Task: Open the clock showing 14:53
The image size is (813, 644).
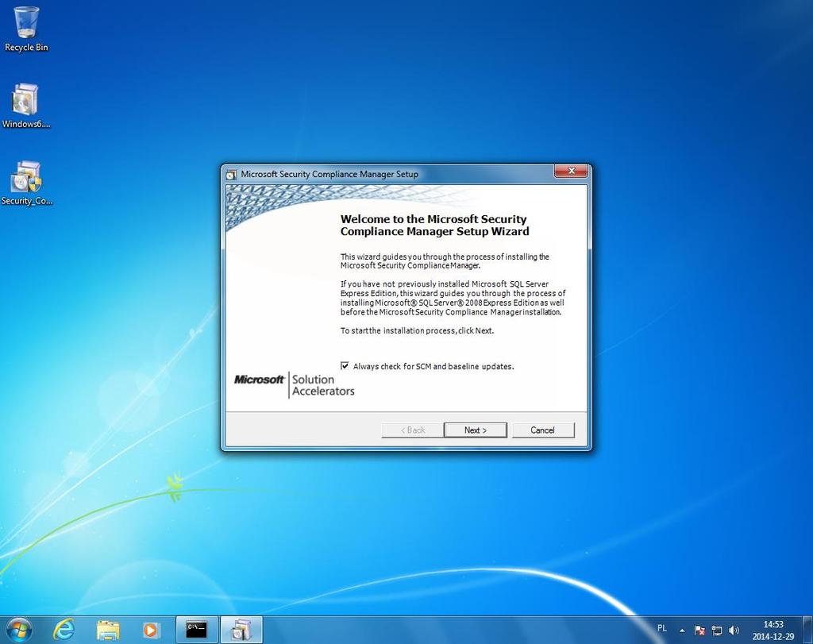Action: point(773,631)
